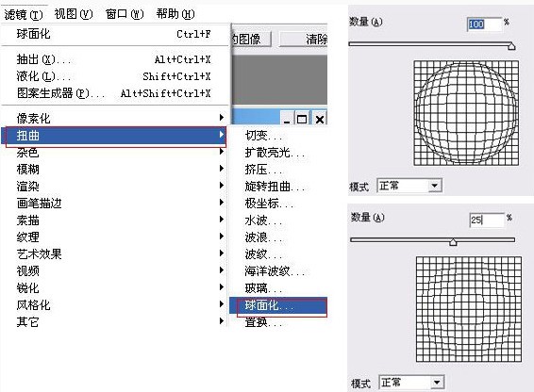Choose 抽出(X)... filter
Image resolution: width=534 pixels, height=392 pixels.
pyautogui.click(x=114, y=59)
